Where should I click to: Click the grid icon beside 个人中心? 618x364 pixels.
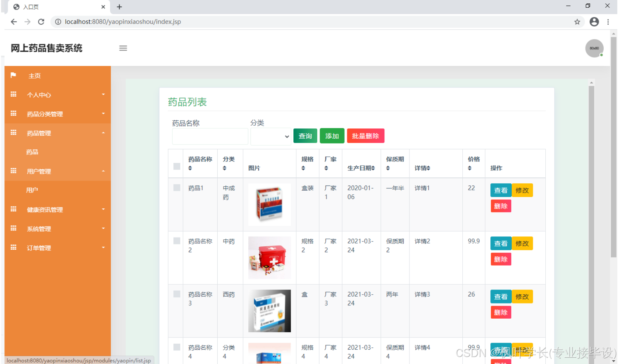tap(13, 94)
